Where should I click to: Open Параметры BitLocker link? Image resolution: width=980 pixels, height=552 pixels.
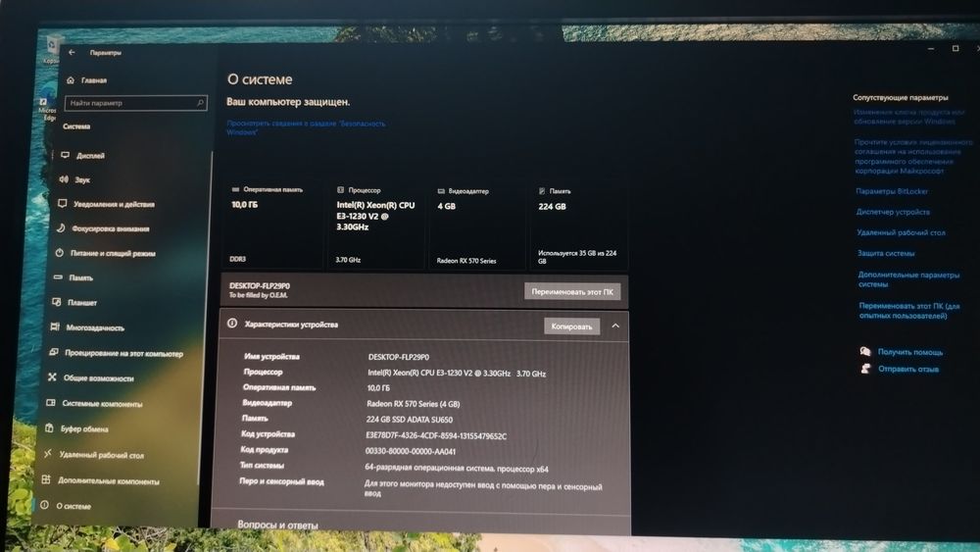pyautogui.click(x=892, y=191)
